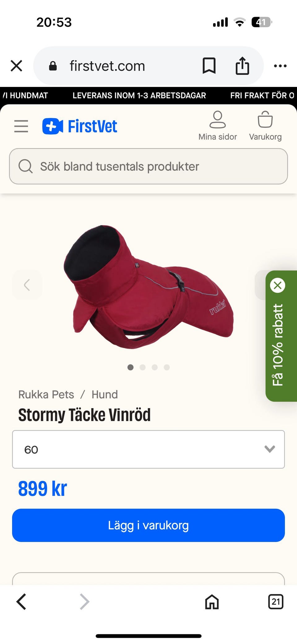Open the Varukorg shopping cart
Screen dimensions: 297x644
point(265,126)
